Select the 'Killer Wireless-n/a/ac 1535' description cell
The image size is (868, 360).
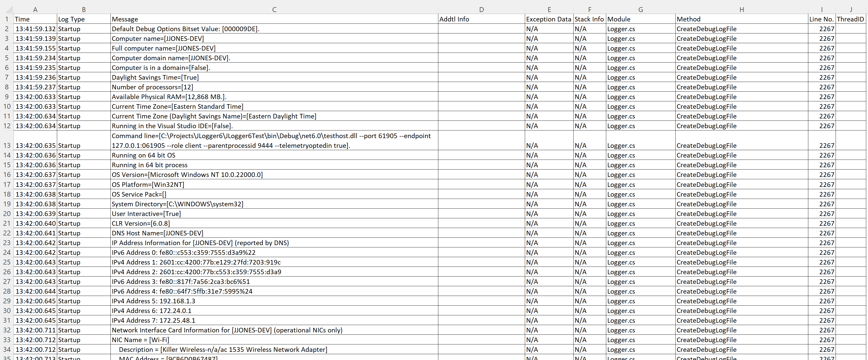274,350
